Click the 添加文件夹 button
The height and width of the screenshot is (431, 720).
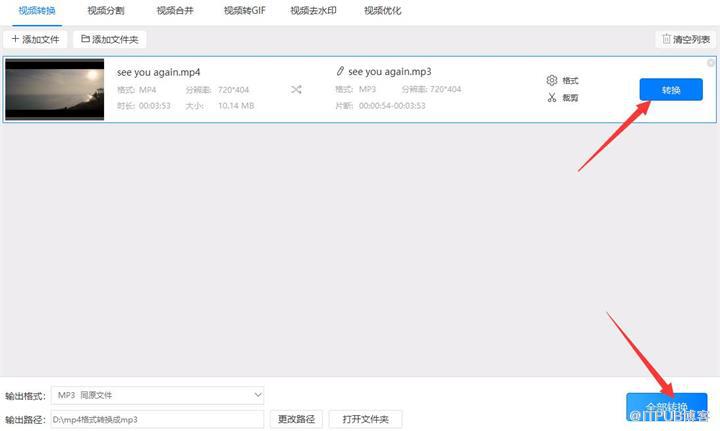tap(110, 39)
